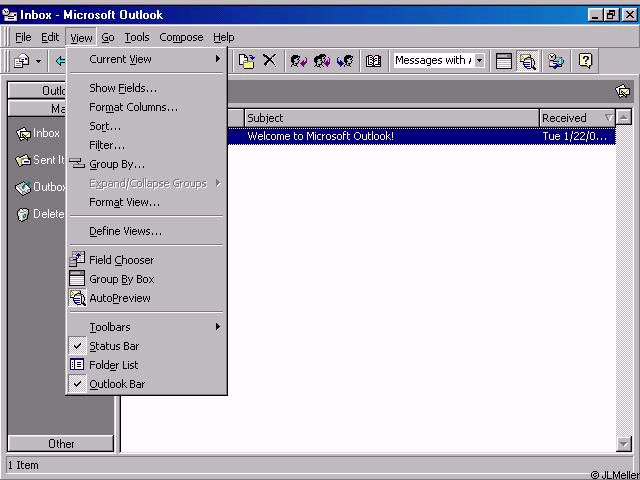Click the Other group button in Outlook Bar
640x480 pixels.
[x=61, y=444]
